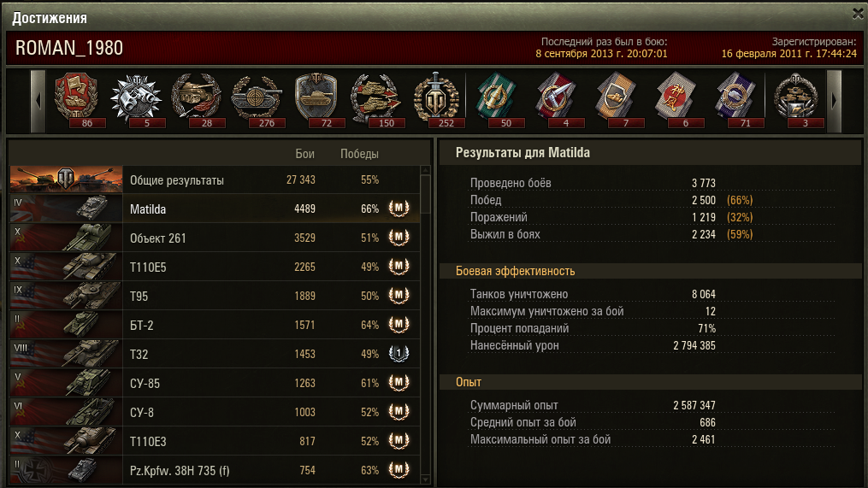Select the Объект 261 tank row
The height and width of the screenshot is (488, 868).
215,238
